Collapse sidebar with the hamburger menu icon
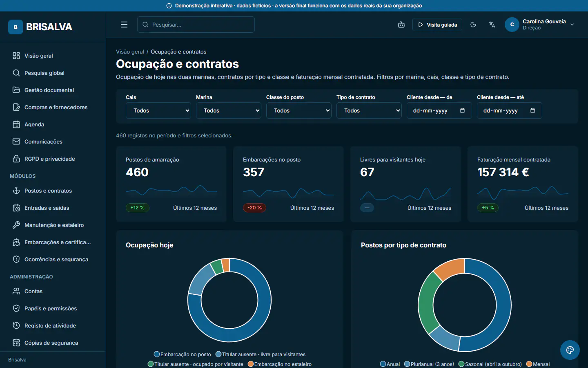588x368 pixels. [124, 25]
